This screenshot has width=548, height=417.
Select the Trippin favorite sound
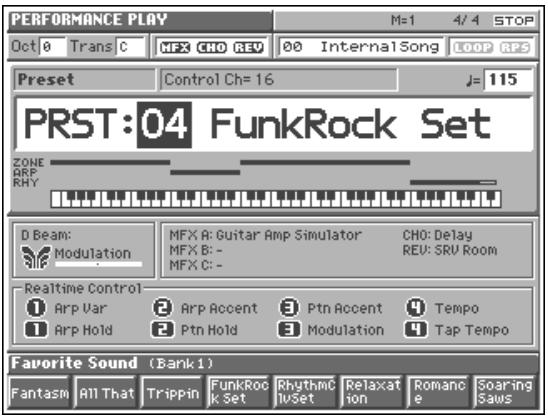coord(173,393)
